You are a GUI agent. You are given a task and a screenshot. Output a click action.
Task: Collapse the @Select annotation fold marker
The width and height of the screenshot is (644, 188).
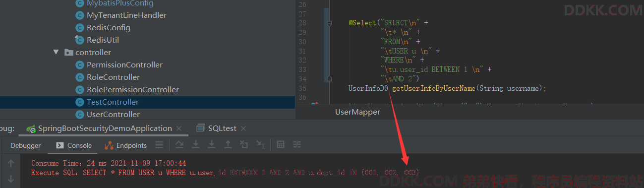(x=328, y=23)
